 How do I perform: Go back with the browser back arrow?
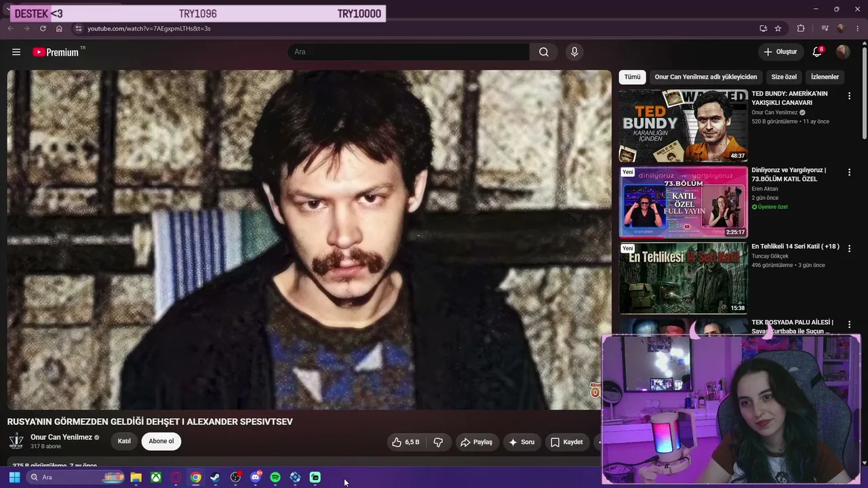coord(10,28)
